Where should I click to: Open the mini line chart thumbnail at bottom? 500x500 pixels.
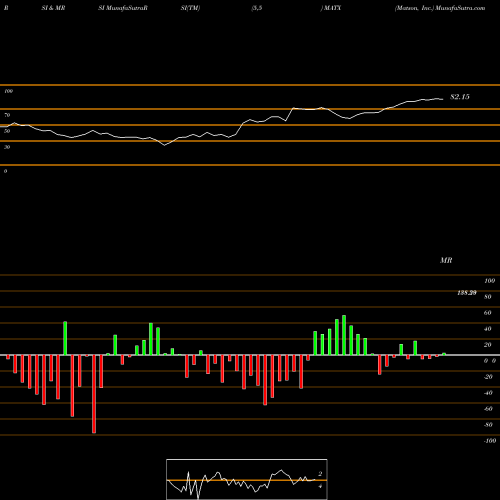pos(247,479)
